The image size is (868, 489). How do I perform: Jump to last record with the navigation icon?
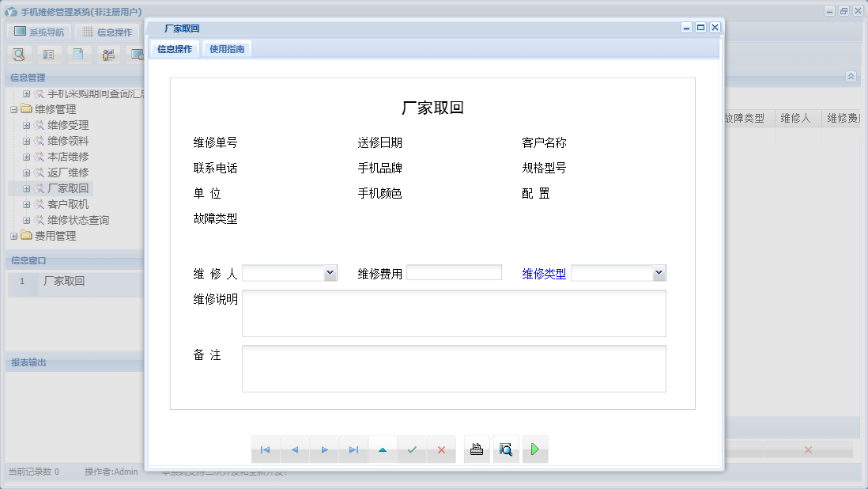tap(354, 449)
